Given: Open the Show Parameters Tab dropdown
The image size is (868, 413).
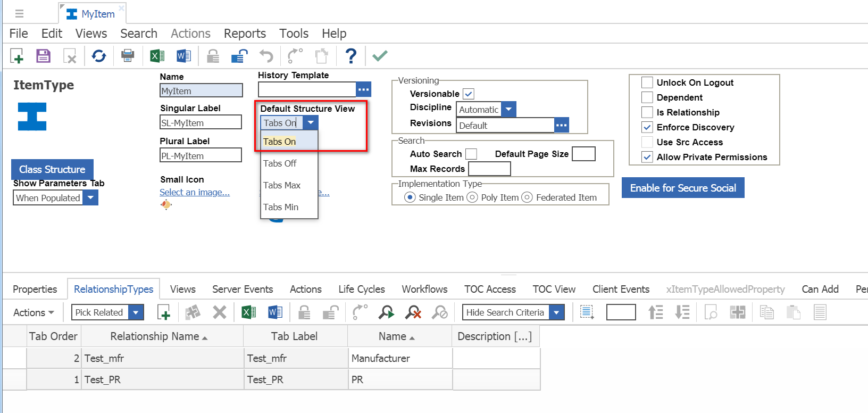Looking at the screenshot, I should [90, 198].
